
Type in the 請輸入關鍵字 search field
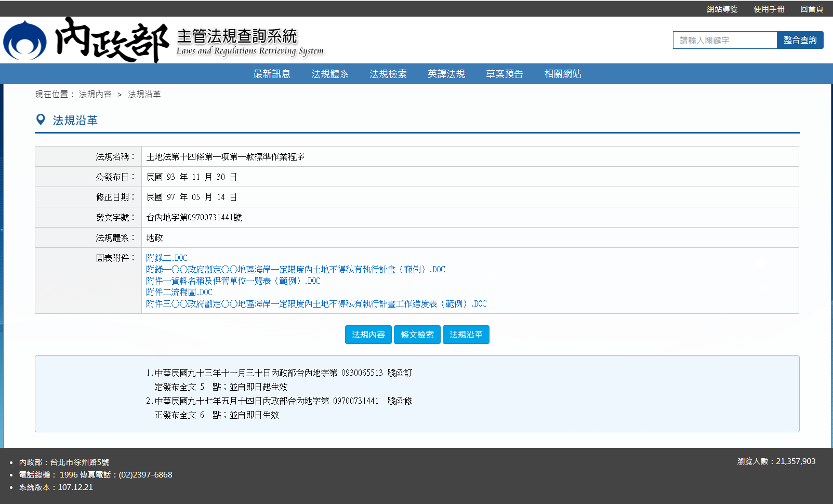pos(724,40)
